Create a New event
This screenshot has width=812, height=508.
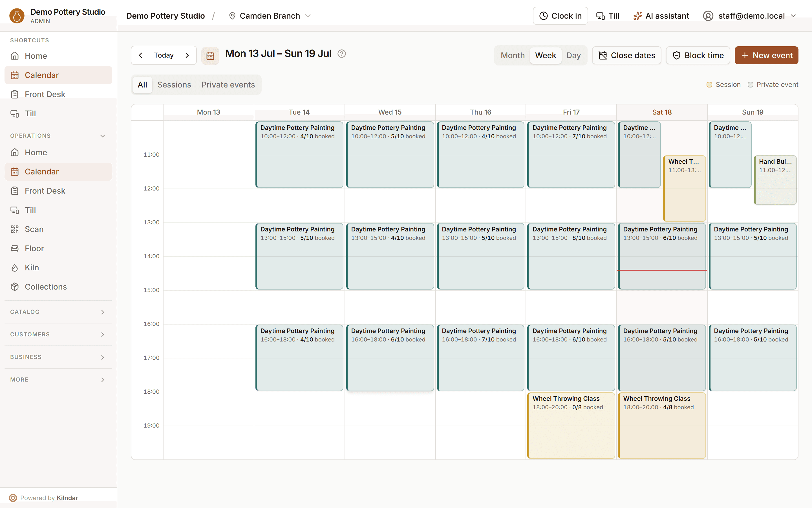(x=766, y=55)
